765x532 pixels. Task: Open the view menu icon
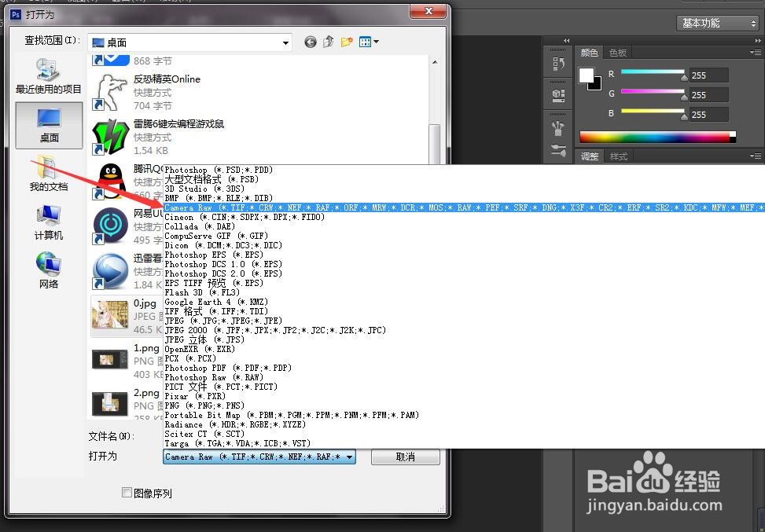(x=369, y=42)
